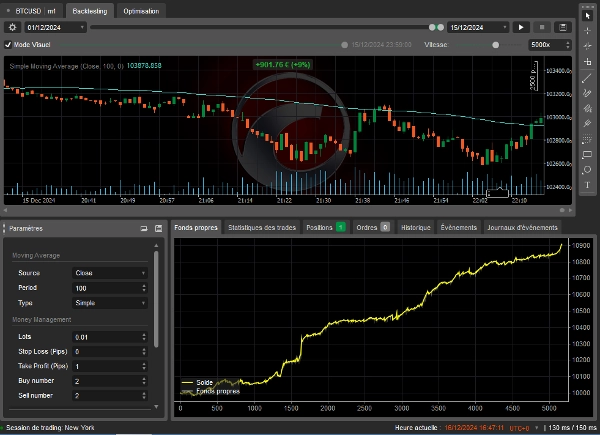Activate the crosshair tool
Image resolution: width=600 pixels, height=435 pixels.
point(587,31)
